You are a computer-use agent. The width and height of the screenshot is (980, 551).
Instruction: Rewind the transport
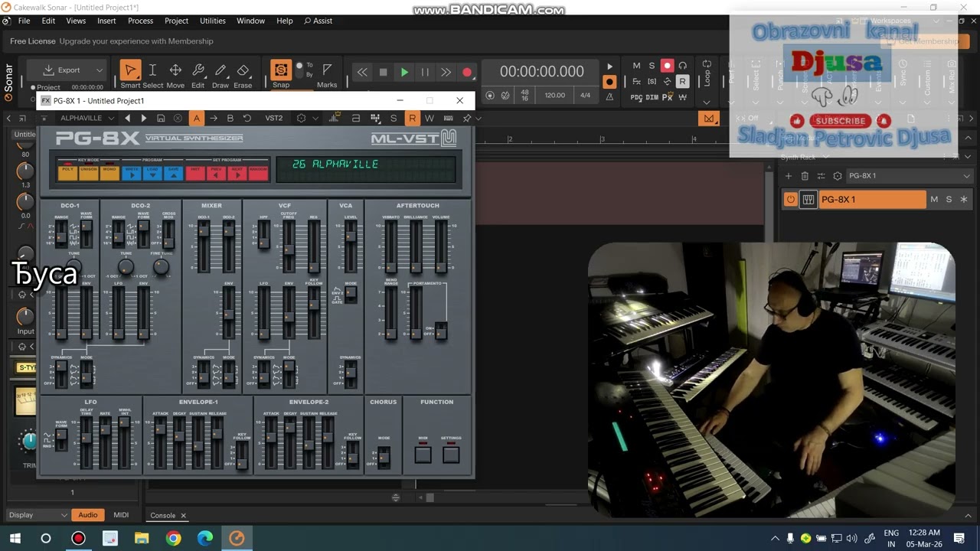click(362, 73)
